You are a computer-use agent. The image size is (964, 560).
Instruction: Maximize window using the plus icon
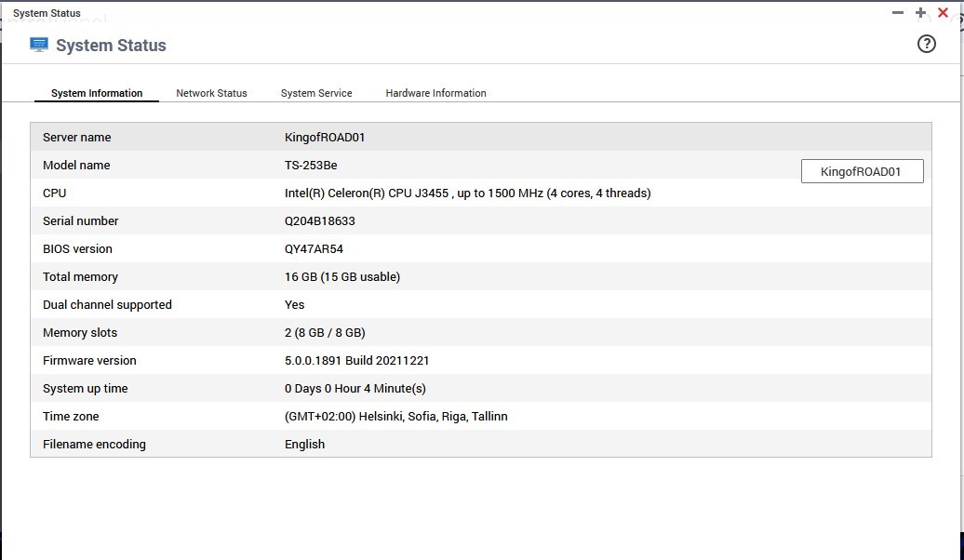(x=920, y=13)
